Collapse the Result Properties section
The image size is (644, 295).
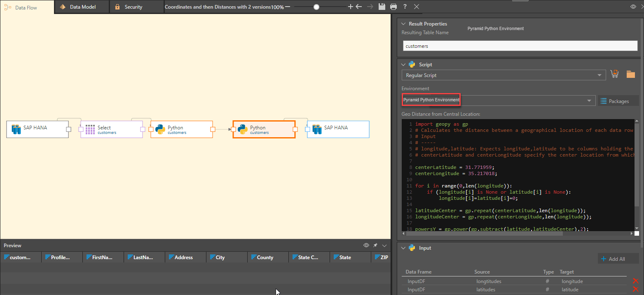[x=403, y=24]
